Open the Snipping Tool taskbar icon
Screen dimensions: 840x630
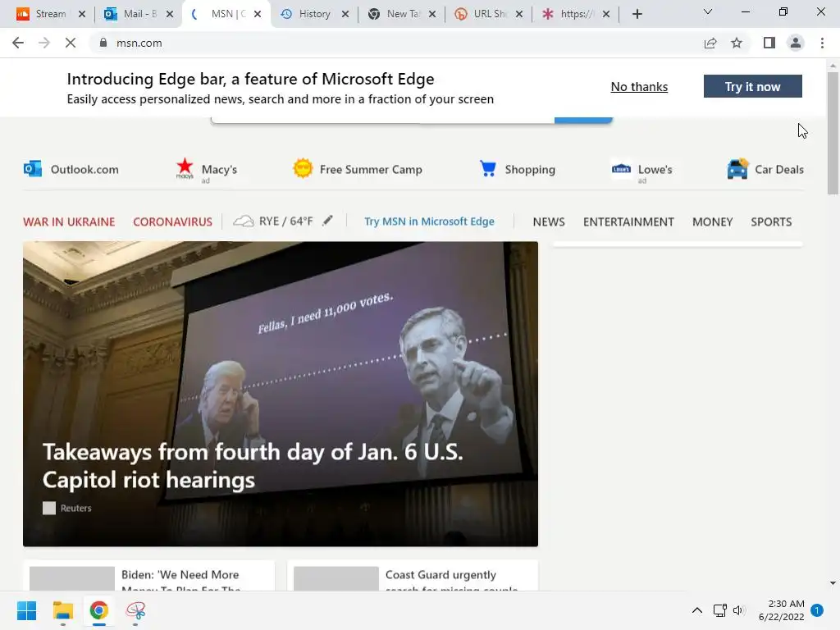pos(135,610)
